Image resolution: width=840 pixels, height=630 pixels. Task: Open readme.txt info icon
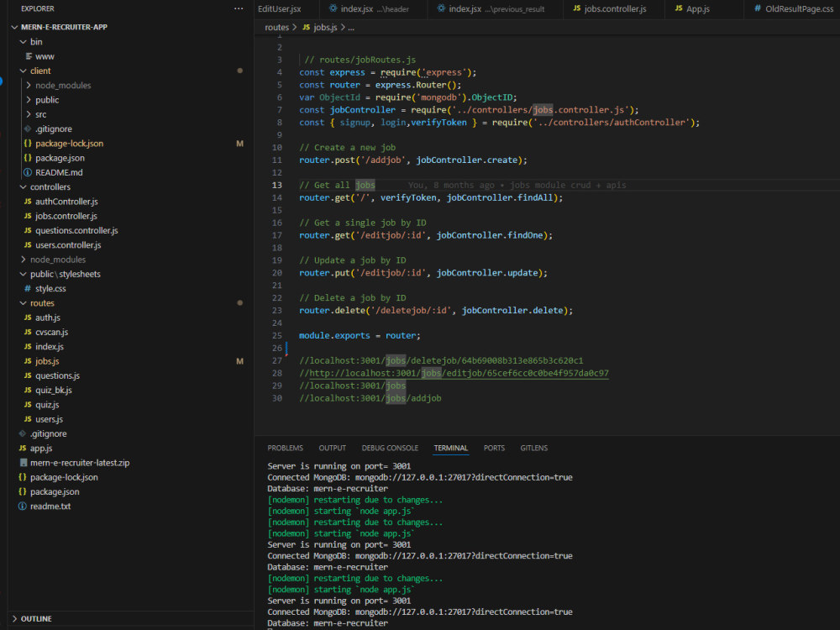[23, 507]
